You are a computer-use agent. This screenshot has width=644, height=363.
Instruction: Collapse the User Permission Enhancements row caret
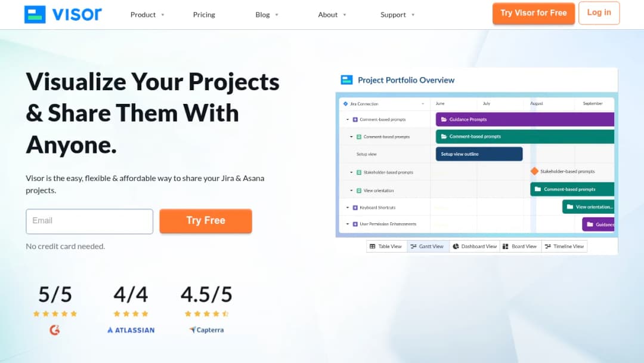point(348,224)
